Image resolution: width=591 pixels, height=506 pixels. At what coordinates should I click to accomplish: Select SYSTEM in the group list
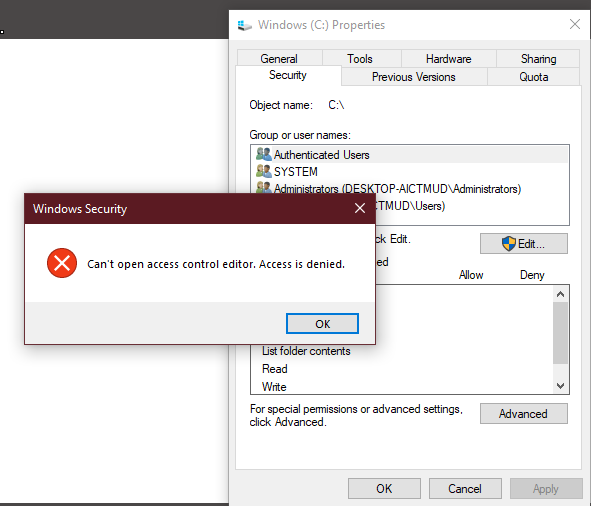click(x=410, y=172)
